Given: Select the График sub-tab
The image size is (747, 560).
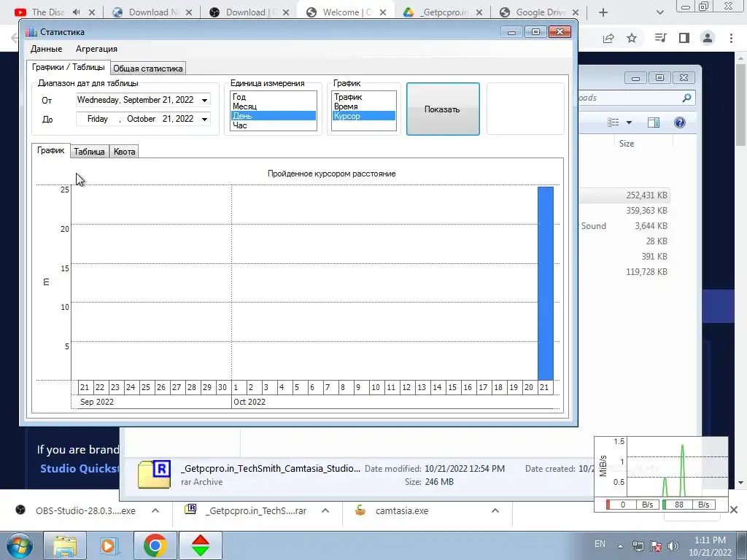Looking at the screenshot, I should (x=51, y=150).
